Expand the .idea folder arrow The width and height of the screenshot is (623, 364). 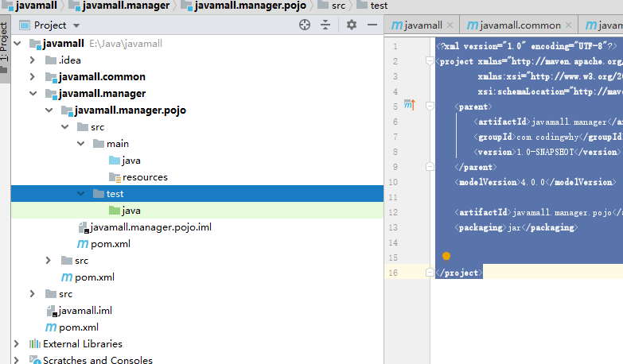tap(33, 60)
